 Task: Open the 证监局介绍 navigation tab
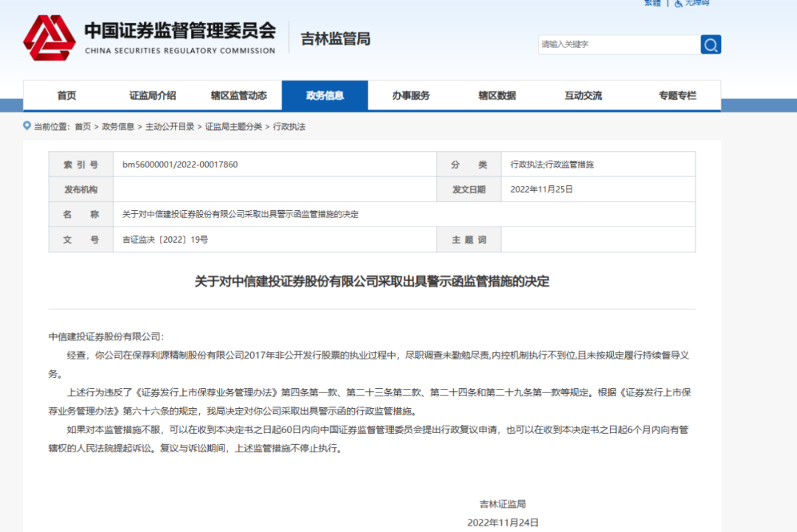pos(153,96)
